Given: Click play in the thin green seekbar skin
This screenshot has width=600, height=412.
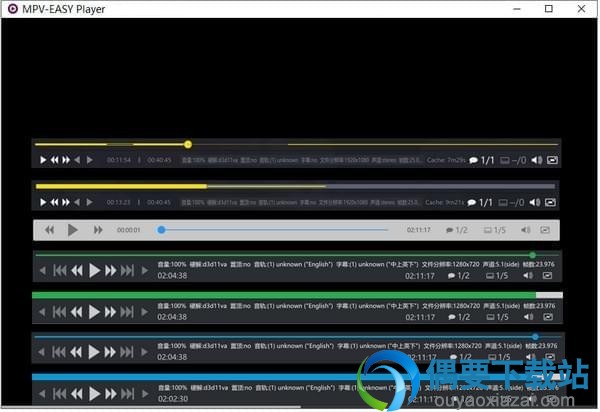Looking at the screenshot, I should 95,270.
